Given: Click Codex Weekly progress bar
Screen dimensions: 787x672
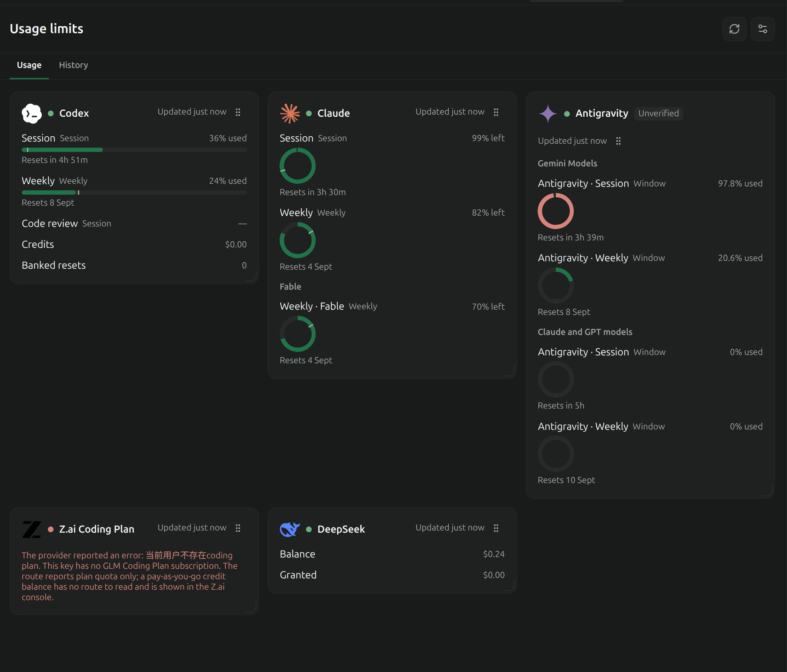Looking at the screenshot, I should (134, 192).
